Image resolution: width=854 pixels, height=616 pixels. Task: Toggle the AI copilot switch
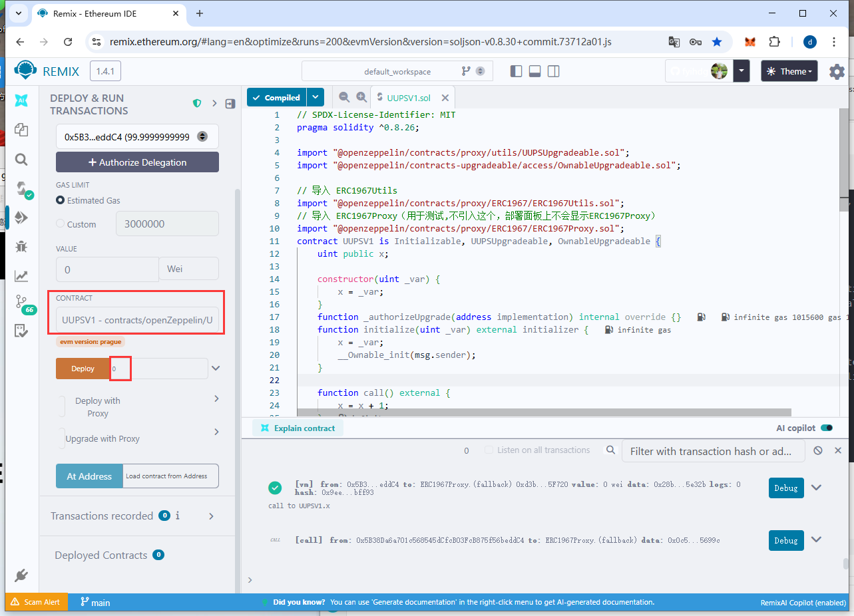click(827, 428)
